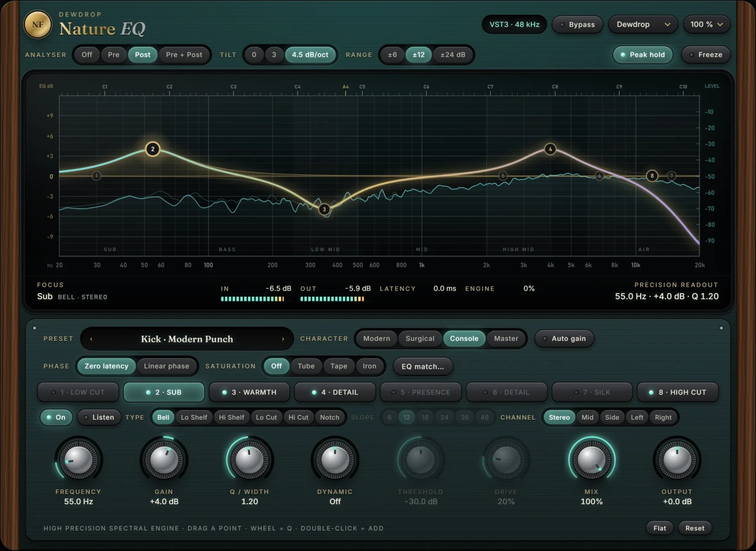Set band type to Hi Shelf
This screenshot has height=551, width=756.
(232, 418)
